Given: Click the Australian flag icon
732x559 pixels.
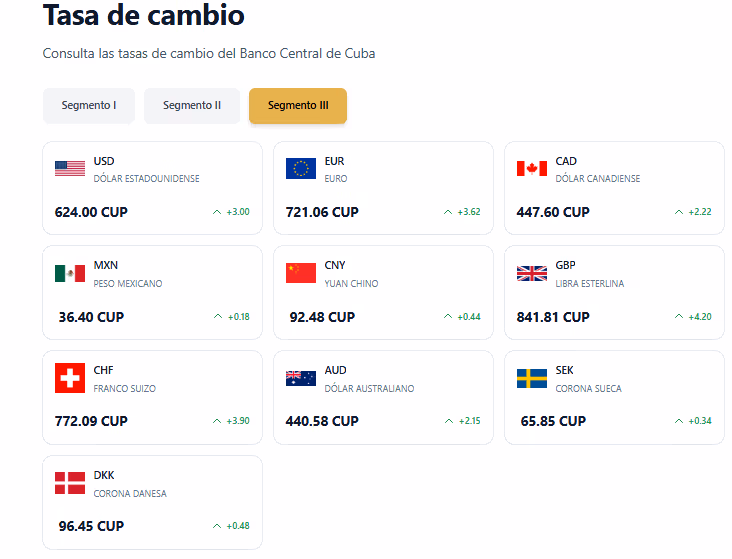Looking at the screenshot, I should tap(301, 378).
